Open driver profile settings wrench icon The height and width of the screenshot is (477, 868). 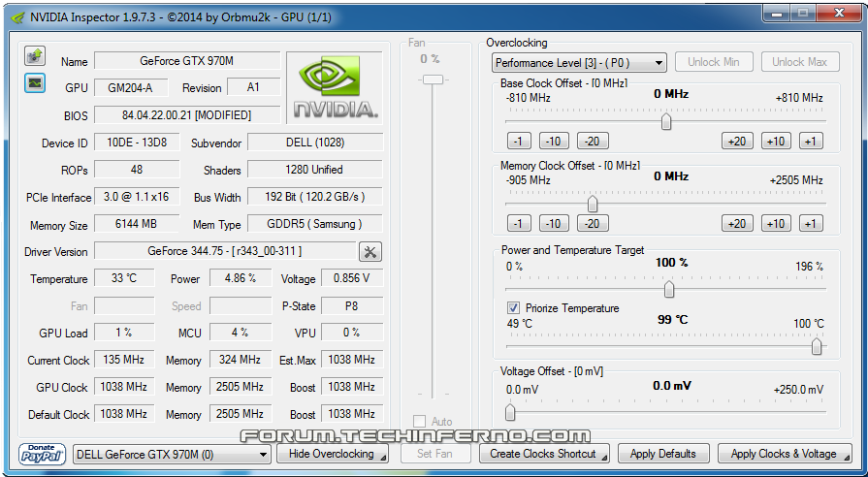tap(370, 252)
